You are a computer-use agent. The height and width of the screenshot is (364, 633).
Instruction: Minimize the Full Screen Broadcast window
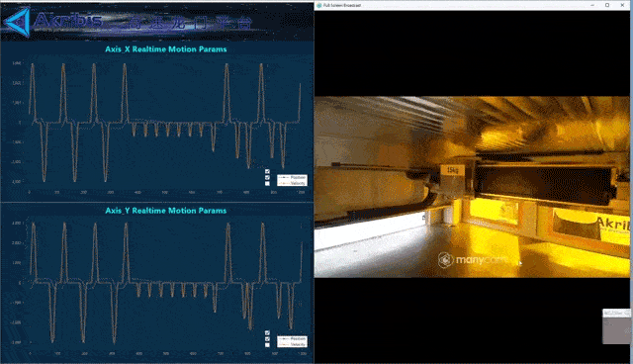pos(592,5)
